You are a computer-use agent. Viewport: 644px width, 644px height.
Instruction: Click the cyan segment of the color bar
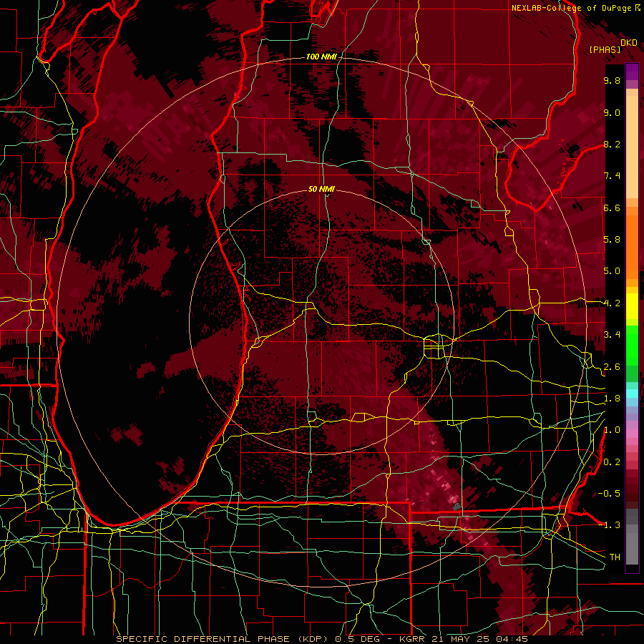pyautogui.click(x=632, y=393)
